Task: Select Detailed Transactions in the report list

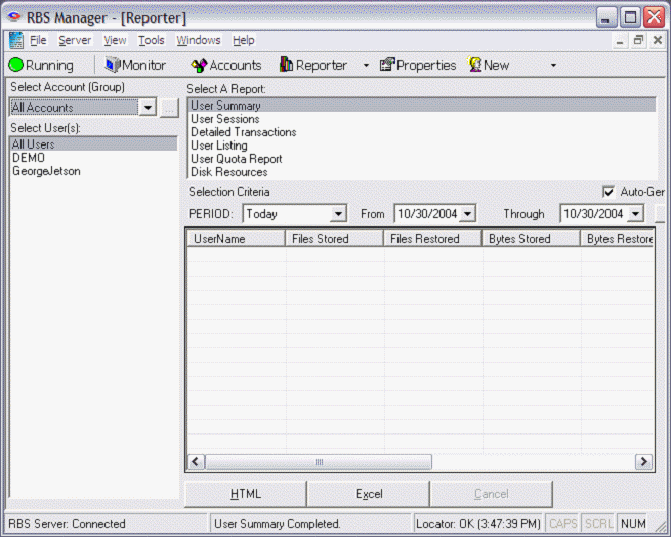Action: [243, 132]
